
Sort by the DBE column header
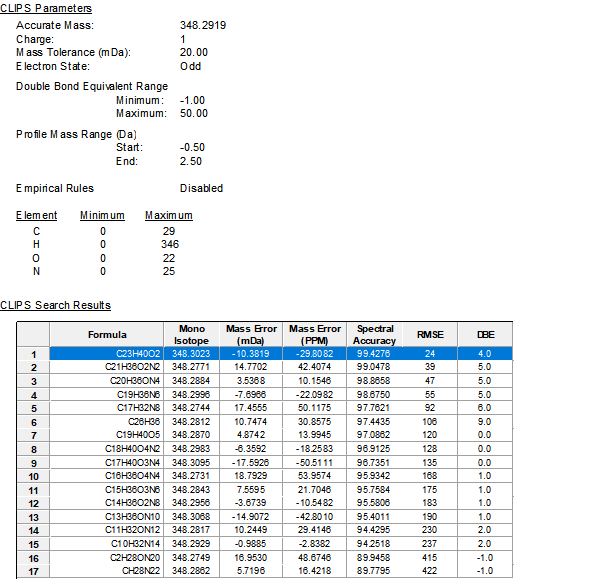pos(485,335)
